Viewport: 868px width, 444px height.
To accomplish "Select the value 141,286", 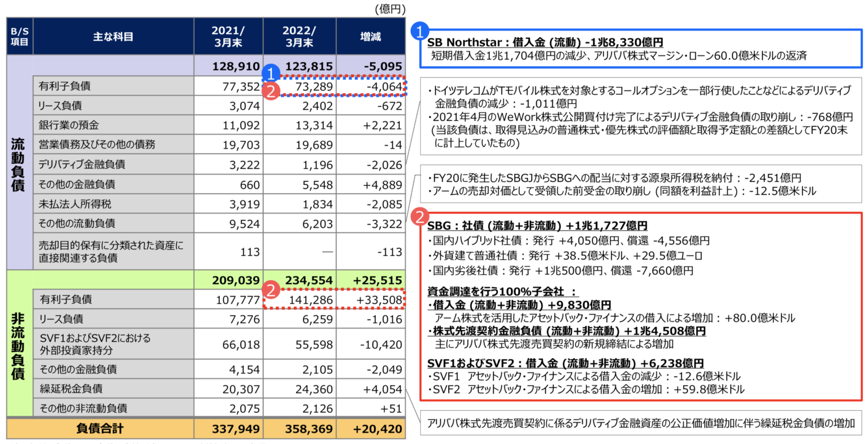I will pyautogui.click(x=311, y=300).
